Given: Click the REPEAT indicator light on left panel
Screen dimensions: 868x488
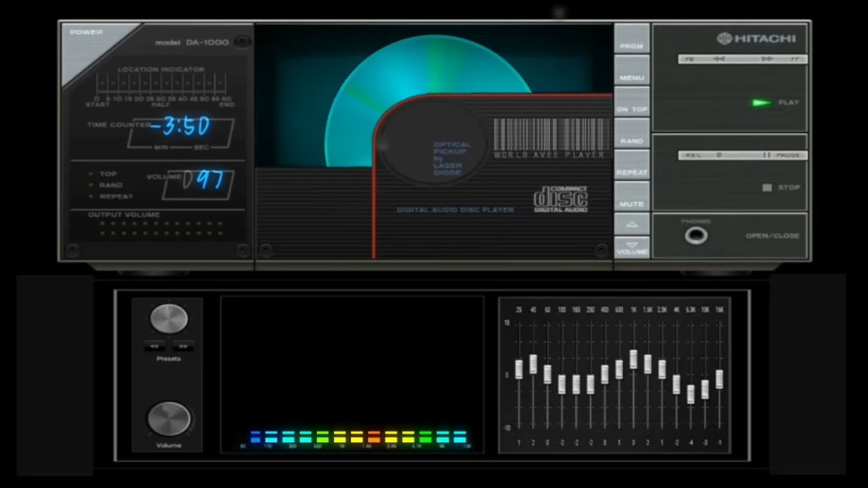Looking at the screenshot, I should coord(91,196).
